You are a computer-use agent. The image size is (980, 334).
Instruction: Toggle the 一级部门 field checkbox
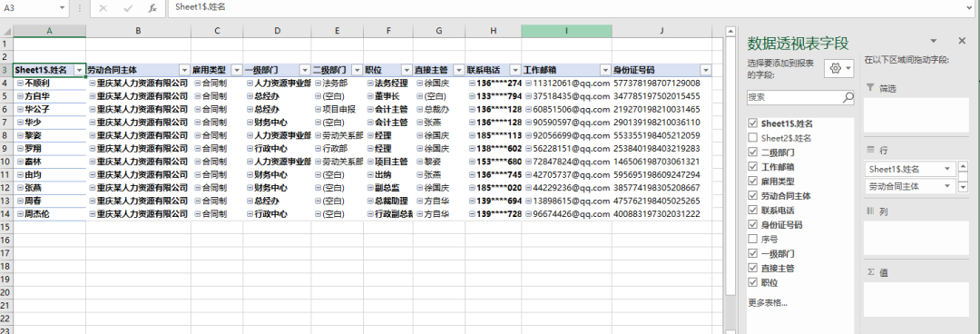pos(752,254)
